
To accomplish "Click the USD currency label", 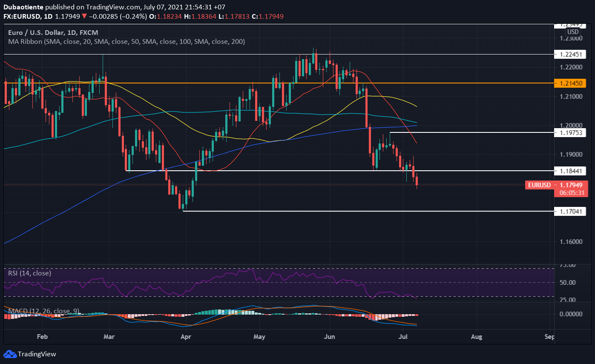I will (x=572, y=32).
